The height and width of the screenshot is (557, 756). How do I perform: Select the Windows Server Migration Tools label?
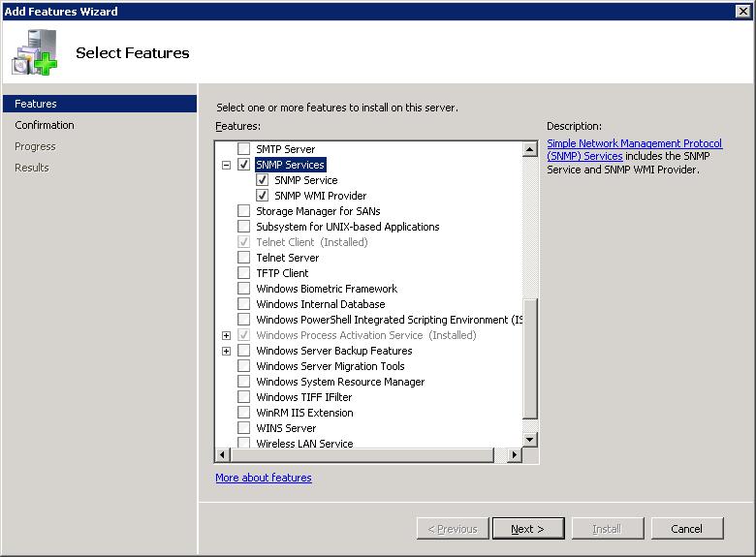331,366
